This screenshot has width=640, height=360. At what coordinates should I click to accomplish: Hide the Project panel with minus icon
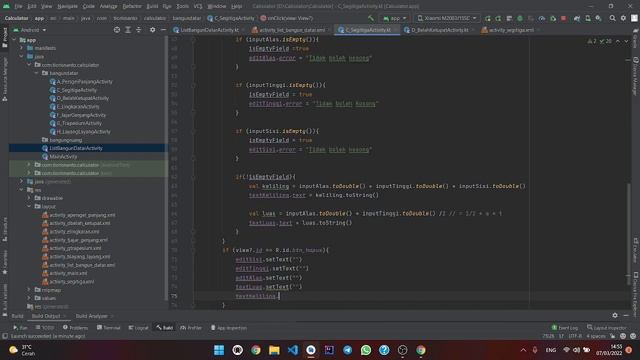pyautogui.click(x=163, y=30)
